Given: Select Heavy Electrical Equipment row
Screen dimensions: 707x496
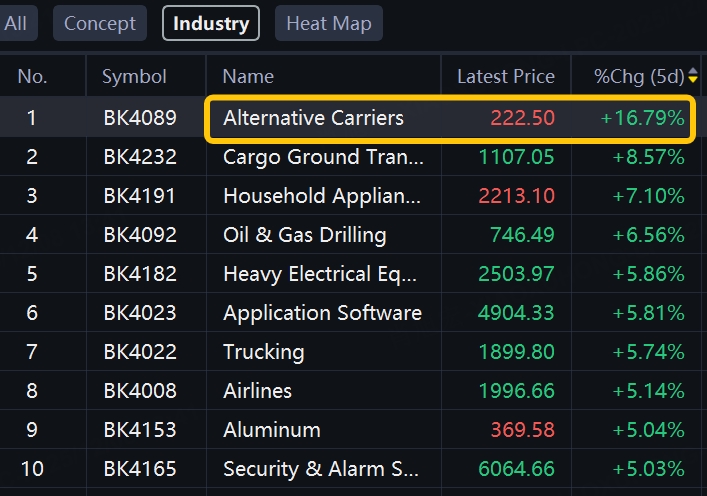Looking at the screenshot, I should click(323, 274).
